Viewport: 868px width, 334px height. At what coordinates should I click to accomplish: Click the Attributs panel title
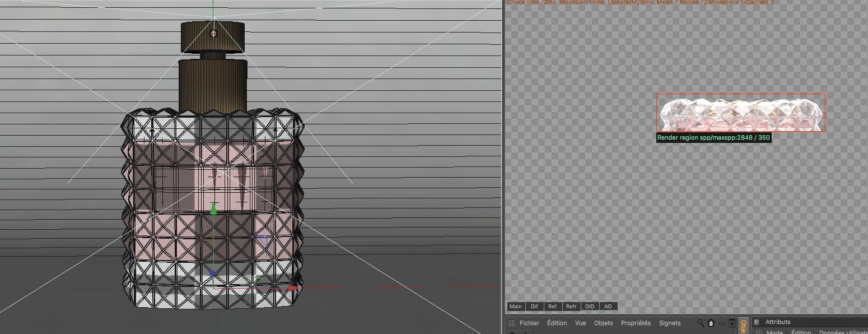point(778,322)
